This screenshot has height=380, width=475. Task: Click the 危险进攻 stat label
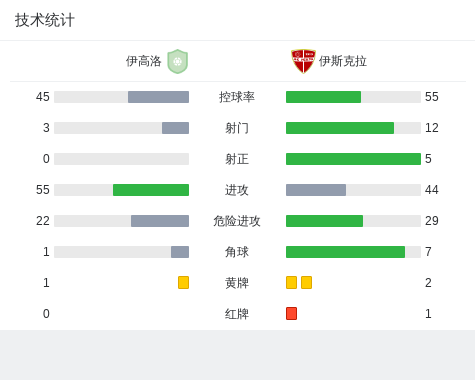[237, 221]
